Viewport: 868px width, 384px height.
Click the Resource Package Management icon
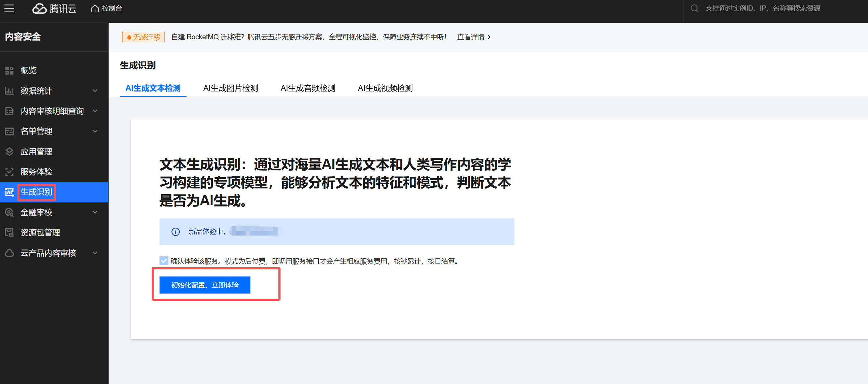click(9, 232)
